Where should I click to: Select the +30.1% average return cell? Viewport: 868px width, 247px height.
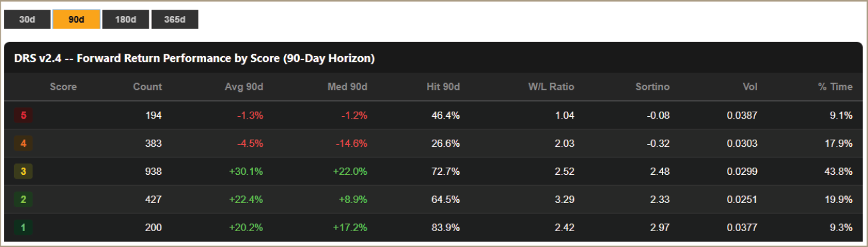246,172
